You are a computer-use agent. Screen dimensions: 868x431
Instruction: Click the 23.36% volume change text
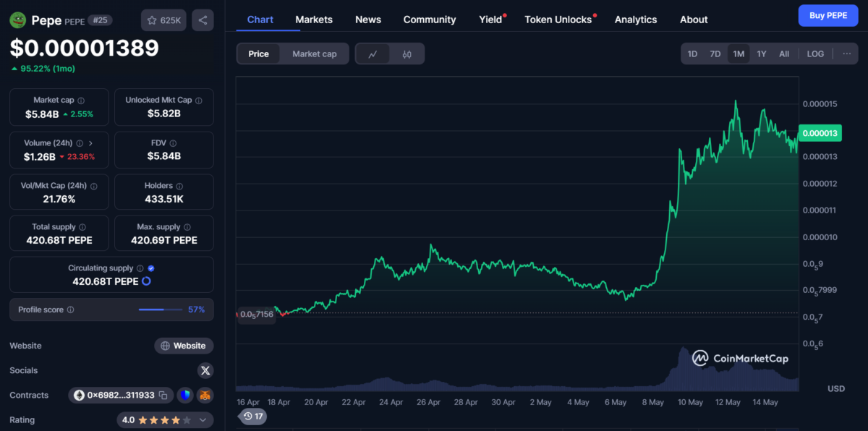point(82,157)
